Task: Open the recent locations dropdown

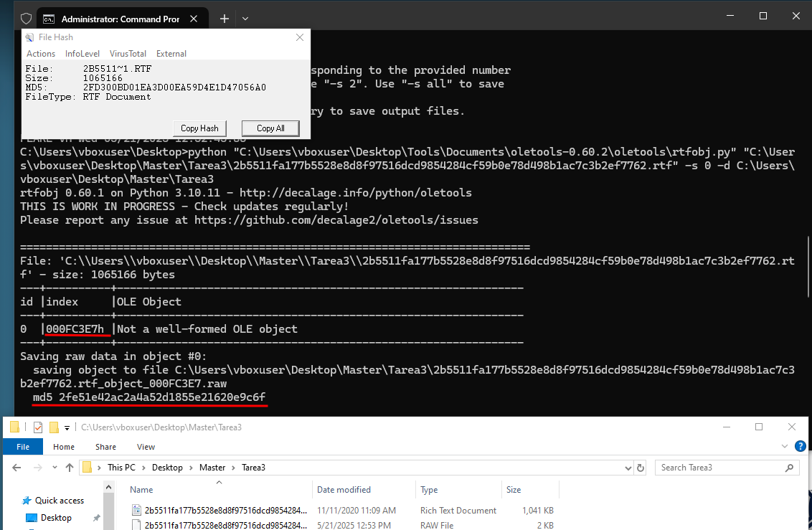Action: [x=55, y=468]
